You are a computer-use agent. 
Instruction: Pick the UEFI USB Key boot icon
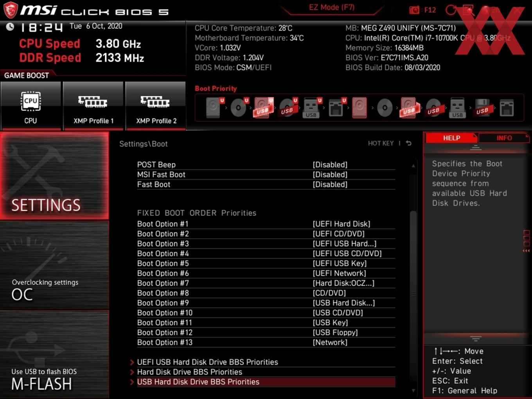click(312, 108)
